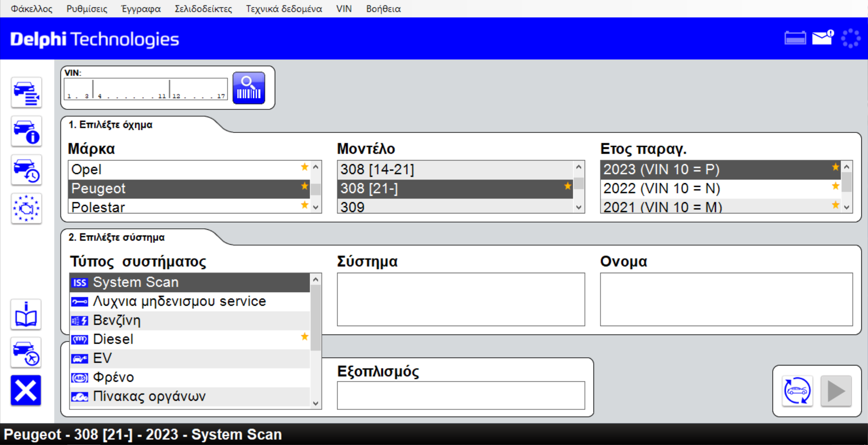This screenshot has height=445, width=868.
Task: Select Opel in the Μάρκα list
Action: click(x=189, y=170)
